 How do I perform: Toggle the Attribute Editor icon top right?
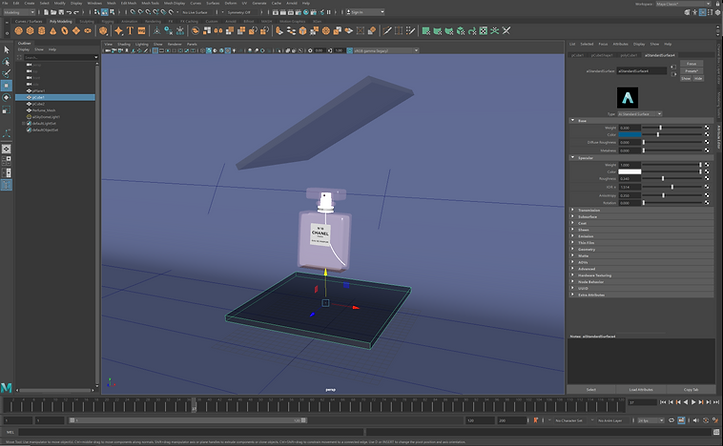702,12
